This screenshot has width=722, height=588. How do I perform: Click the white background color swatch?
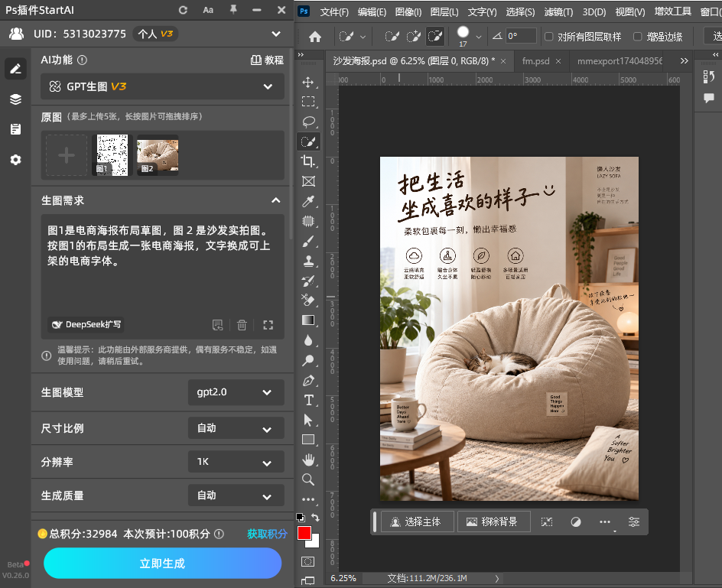[315, 544]
